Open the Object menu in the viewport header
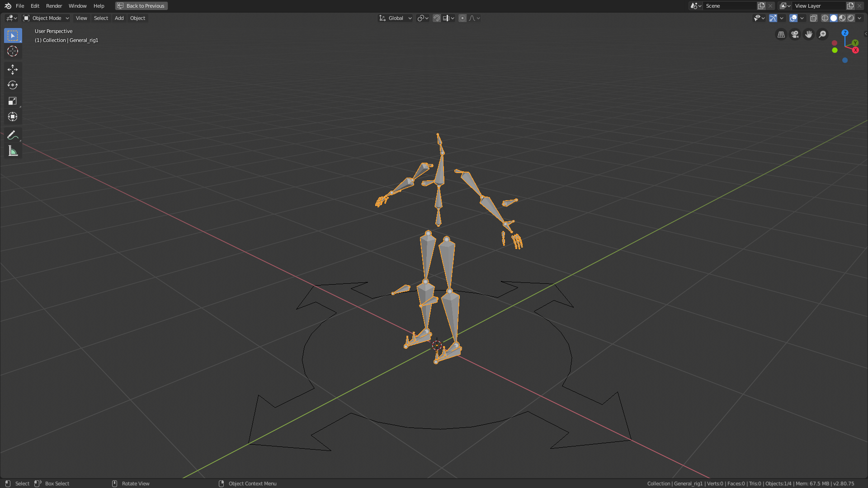 pos(137,18)
